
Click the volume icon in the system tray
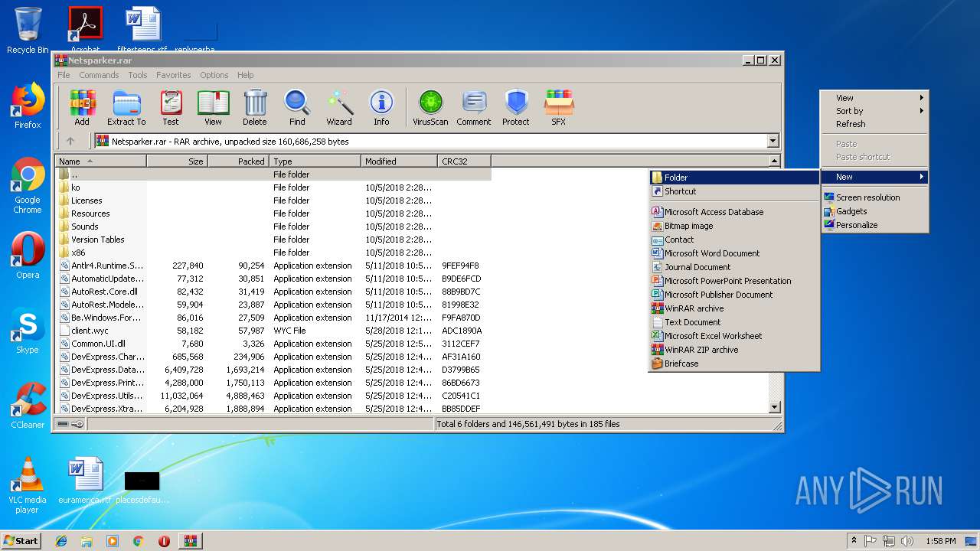pos(907,541)
